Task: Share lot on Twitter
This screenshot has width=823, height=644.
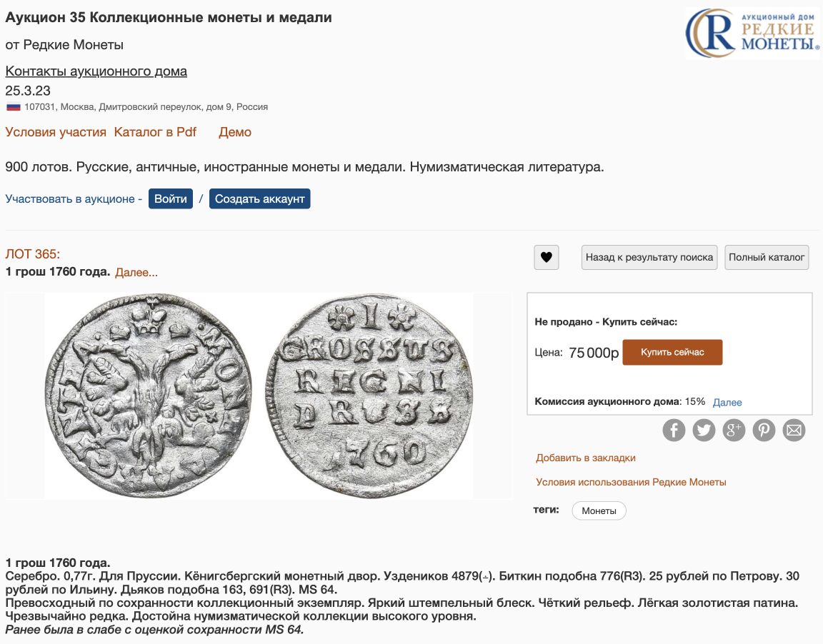Action: click(x=704, y=430)
